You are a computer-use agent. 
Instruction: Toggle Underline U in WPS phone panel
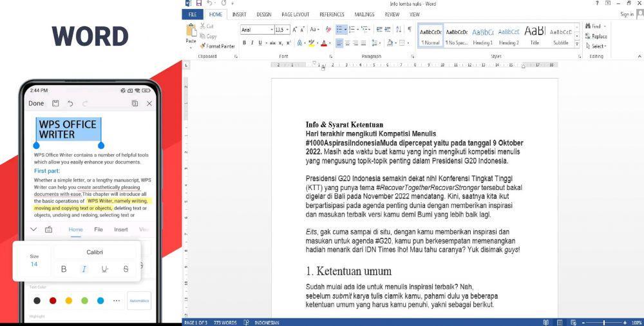[105, 269]
